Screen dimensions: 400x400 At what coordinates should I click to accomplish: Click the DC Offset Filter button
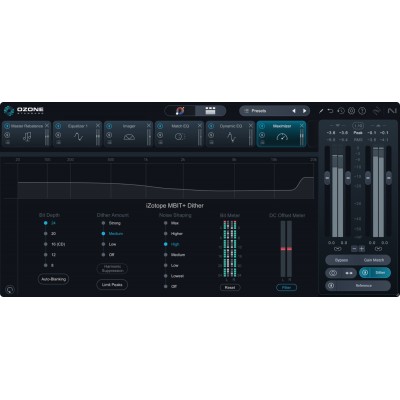click(286, 287)
